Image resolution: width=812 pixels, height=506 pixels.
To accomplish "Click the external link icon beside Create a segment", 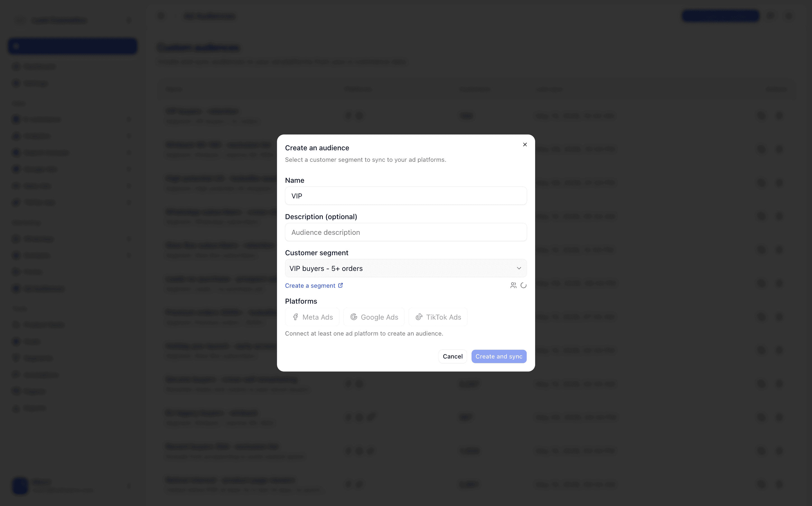I will pos(340,285).
